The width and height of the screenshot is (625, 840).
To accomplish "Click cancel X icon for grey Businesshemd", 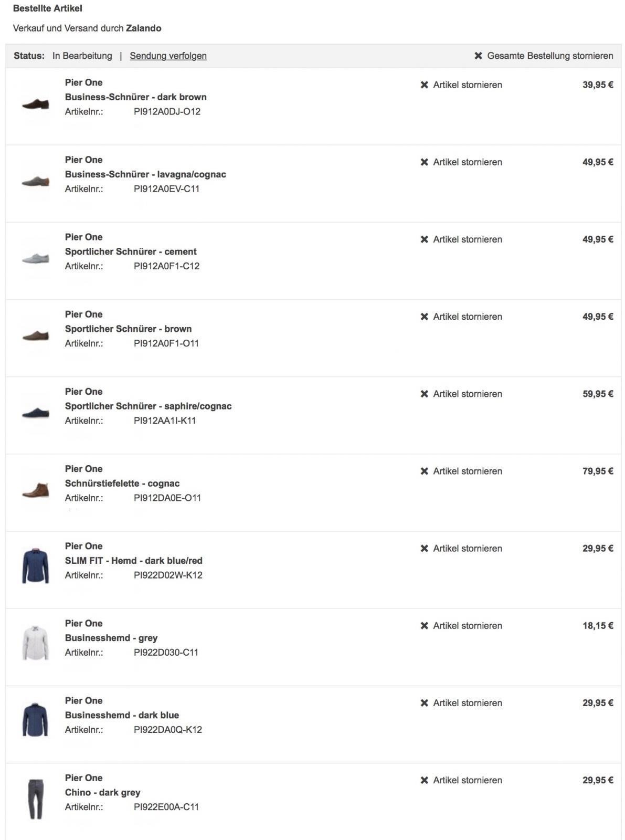I will (425, 626).
